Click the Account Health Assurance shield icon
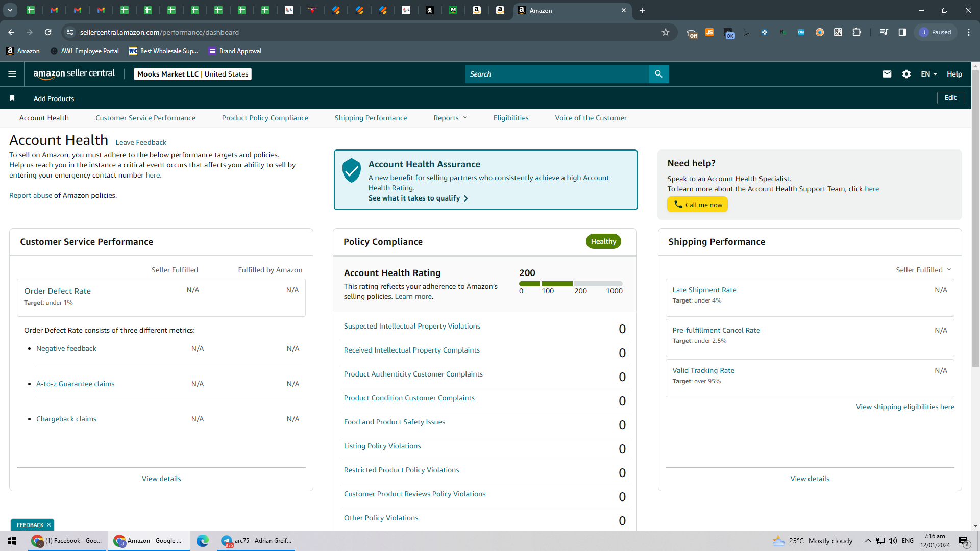 (x=352, y=170)
